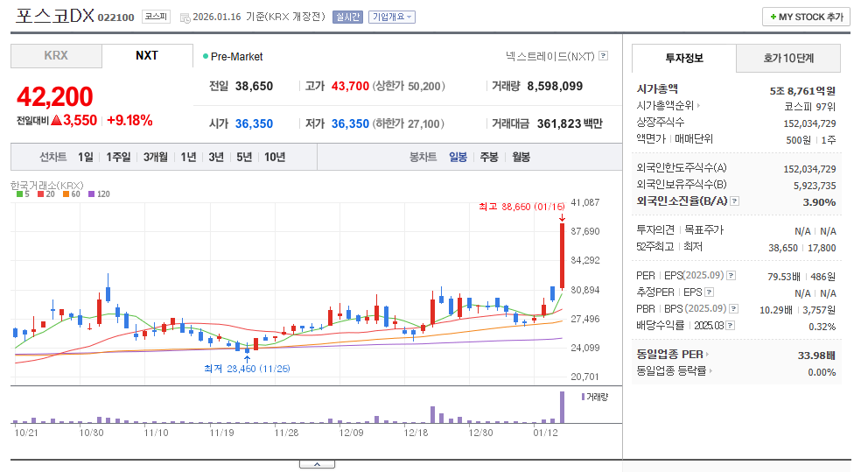The height and width of the screenshot is (472, 868).
Task: Click the 고가 value 43,700
Action: [x=350, y=87]
